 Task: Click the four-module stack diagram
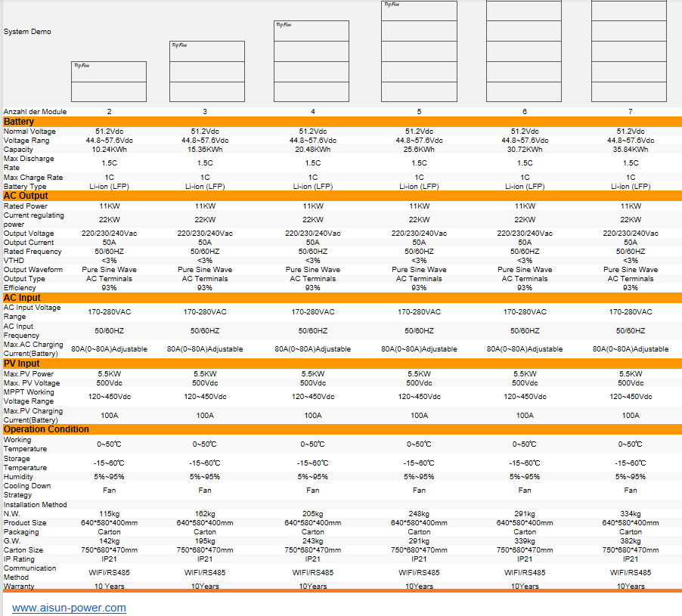pyautogui.click(x=312, y=61)
